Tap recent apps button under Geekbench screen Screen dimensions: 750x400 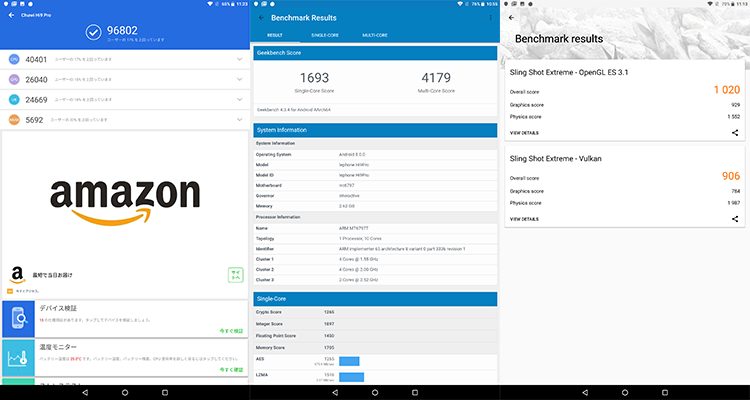pyautogui.click(x=415, y=392)
